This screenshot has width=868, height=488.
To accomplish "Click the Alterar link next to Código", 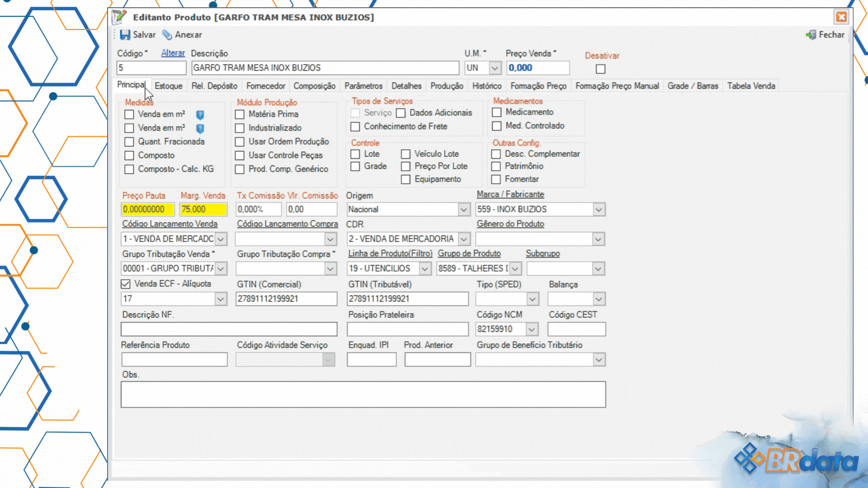I will click(173, 53).
